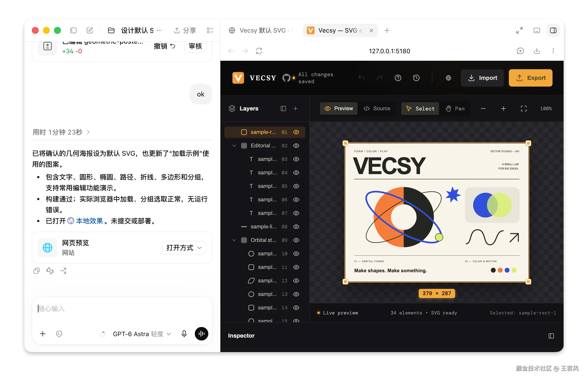Toggle the Inspector panel icon
588x381 pixels.
tap(551, 336)
